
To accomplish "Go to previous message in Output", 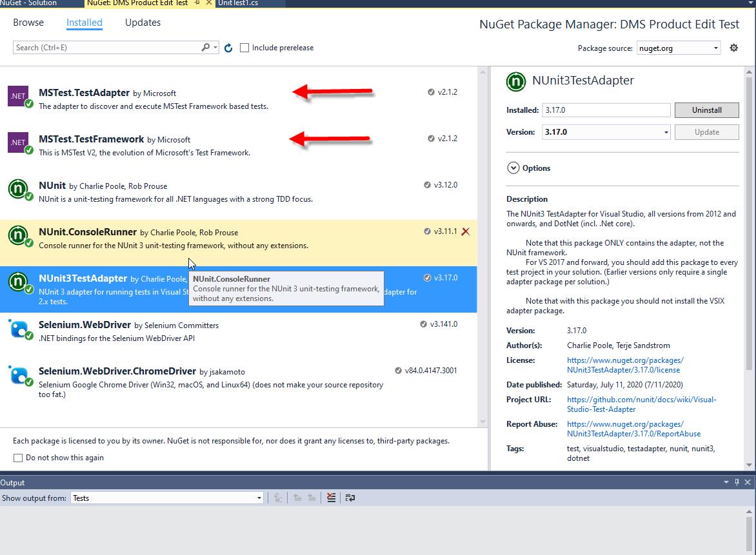I will coord(297,498).
